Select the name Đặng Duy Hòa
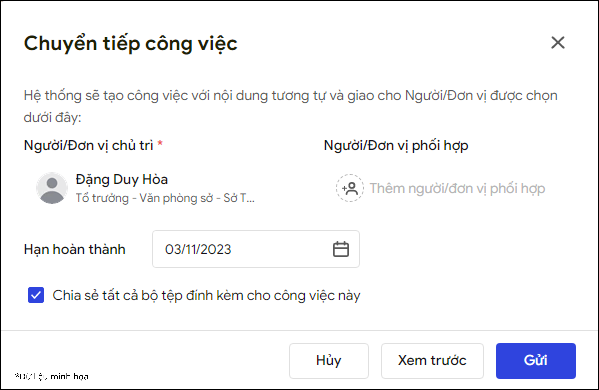 click(x=121, y=179)
